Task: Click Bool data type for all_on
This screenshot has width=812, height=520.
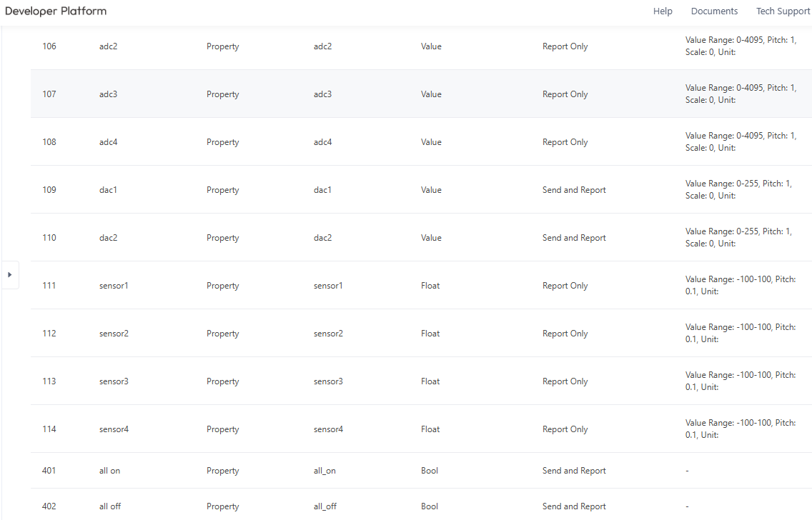Action: (x=429, y=471)
